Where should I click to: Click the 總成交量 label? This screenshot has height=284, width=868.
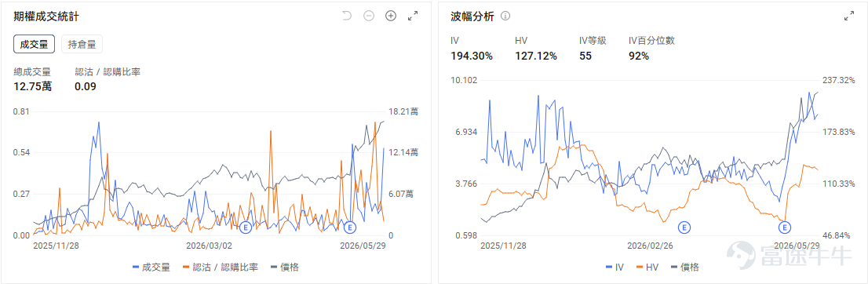pos(32,71)
